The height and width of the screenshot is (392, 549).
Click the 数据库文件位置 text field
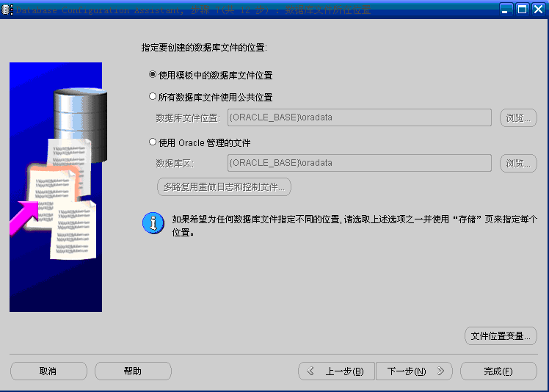point(360,117)
